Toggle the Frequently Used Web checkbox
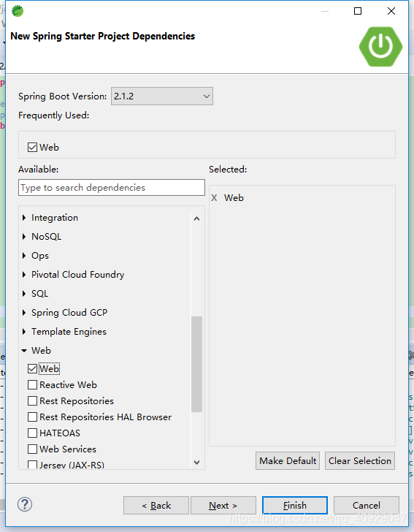The width and height of the screenshot is (414, 532). tap(33, 148)
